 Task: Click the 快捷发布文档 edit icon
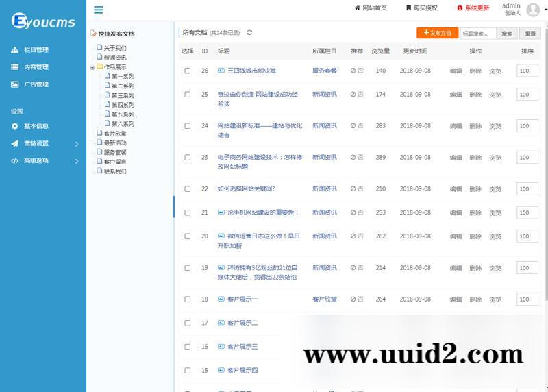tap(93, 33)
